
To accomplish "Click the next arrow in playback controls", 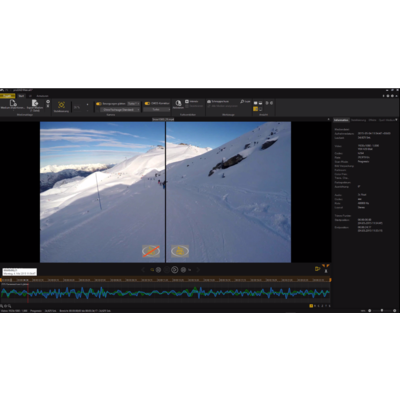I will (198, 270).
